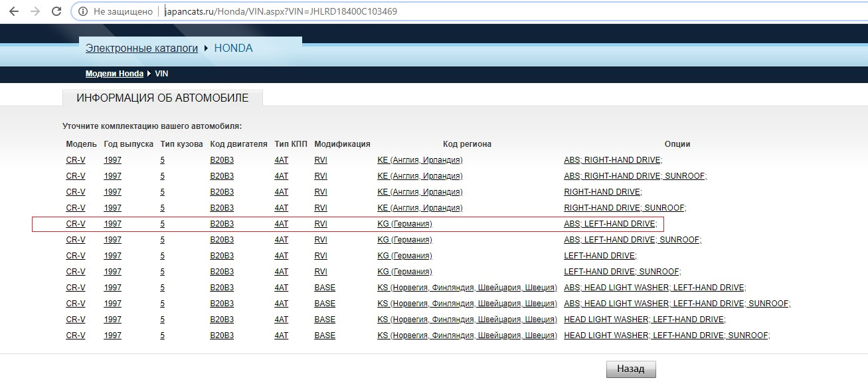868x382 pixels.
Task: Click B20B3 engine code in last row
Action: pos(222,335)
